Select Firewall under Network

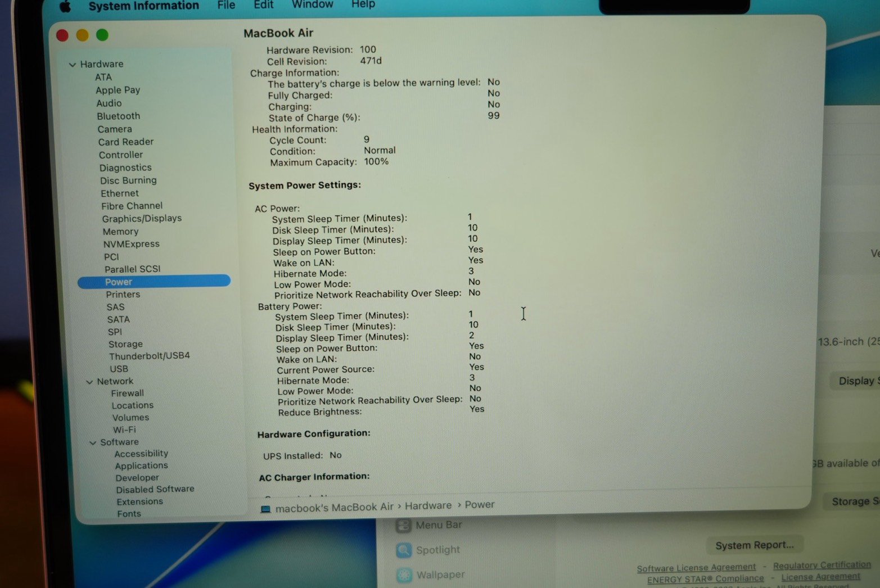[128, 393]
